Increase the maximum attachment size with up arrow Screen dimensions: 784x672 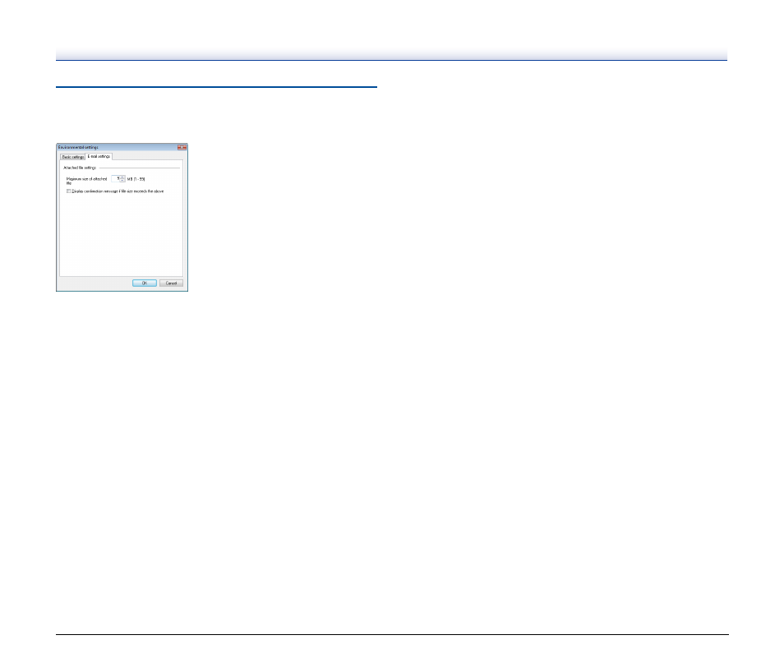click(122, 177)
